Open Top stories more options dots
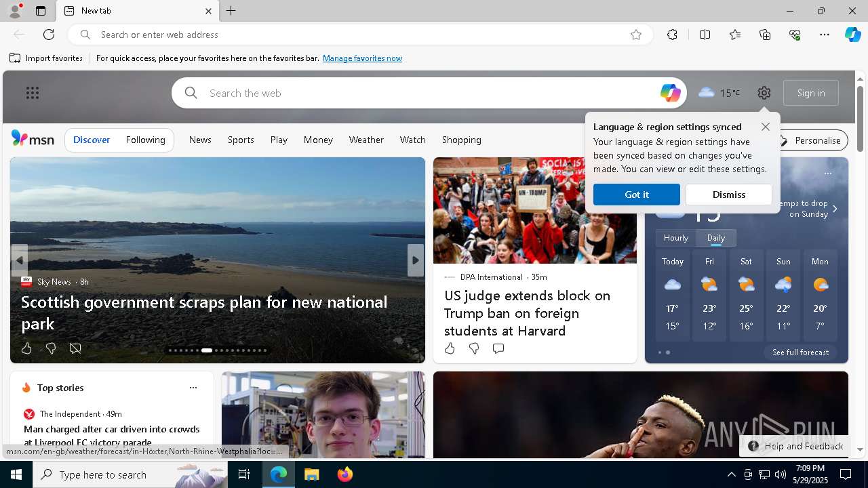 click(x=193, y=388)
